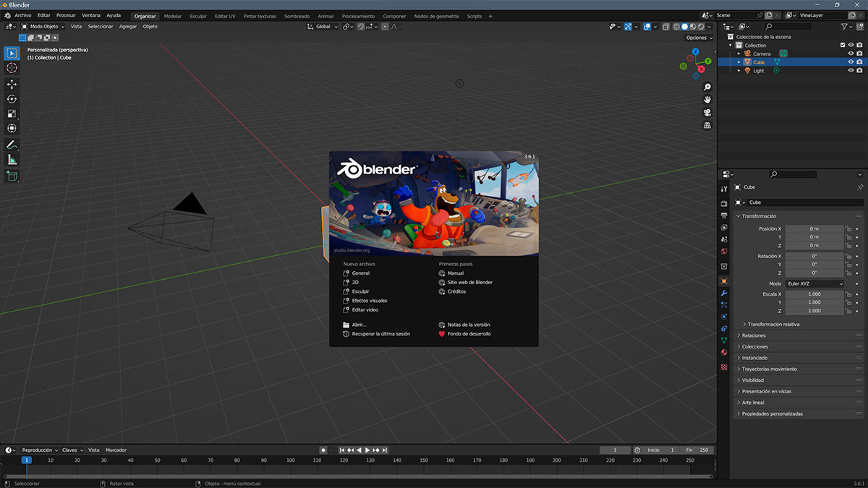Uncheck the Collection exclude checkbox
The height and width of the screenshot is (488, 868).
(x=842, y=45)
